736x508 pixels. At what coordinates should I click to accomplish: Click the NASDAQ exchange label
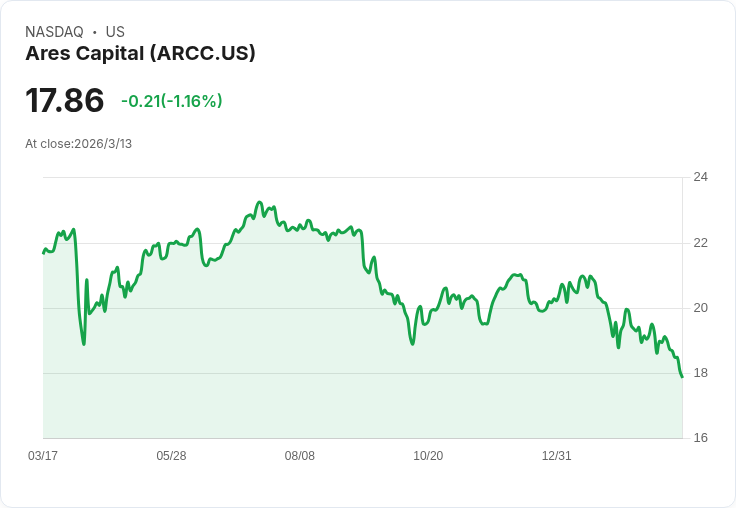(54, 32)
